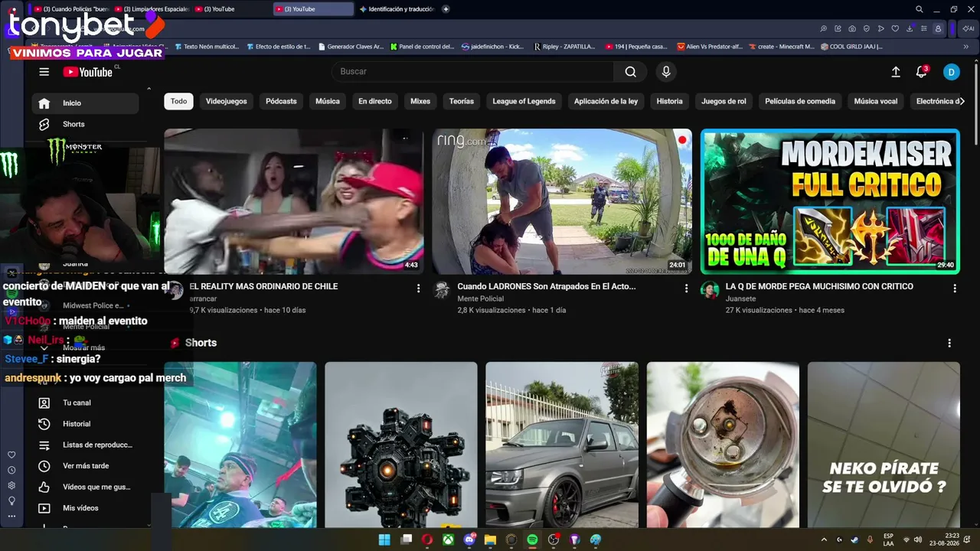The image size is (980, 551).
Task: Open the browser downloads icon
Action: coord(910,28)
